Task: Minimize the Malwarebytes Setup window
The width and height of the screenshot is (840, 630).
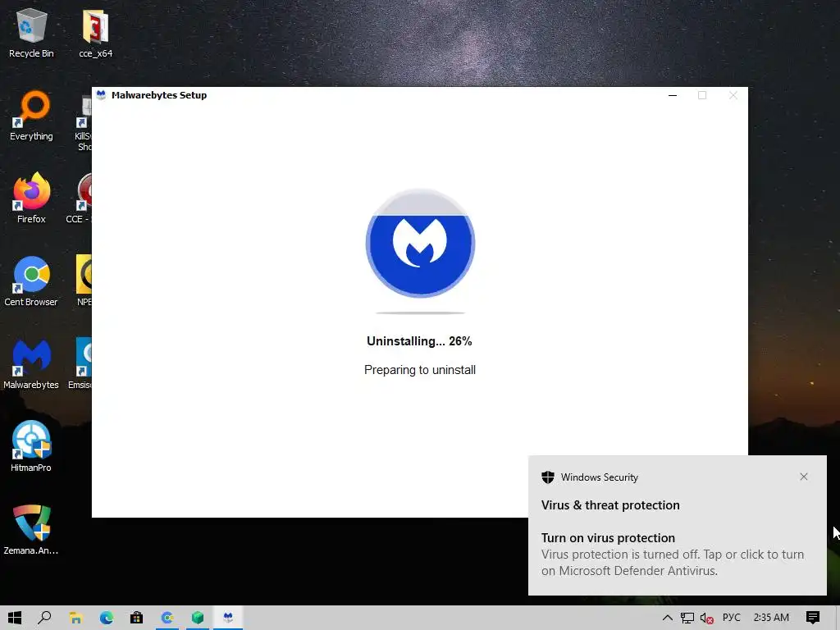Action: point(673,95)
